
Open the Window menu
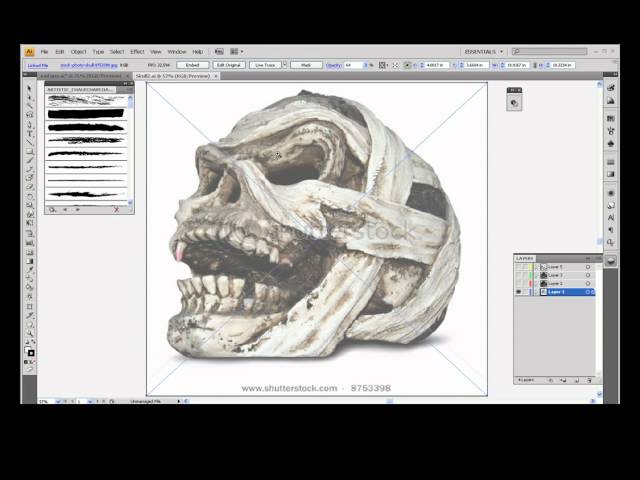pos(177,52)
